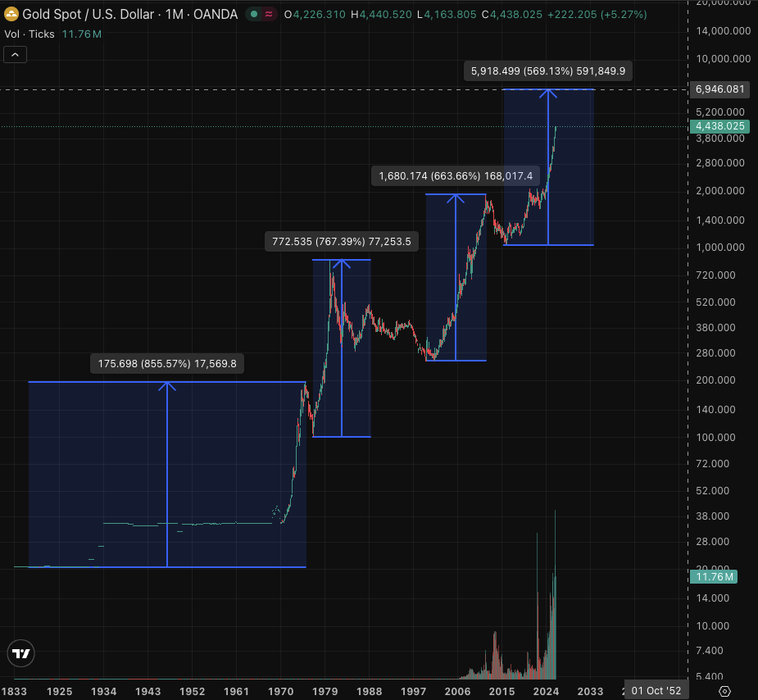Click the 5,200.000 price axis label
This screenshot has width=758, height=700.
point(720,112)
